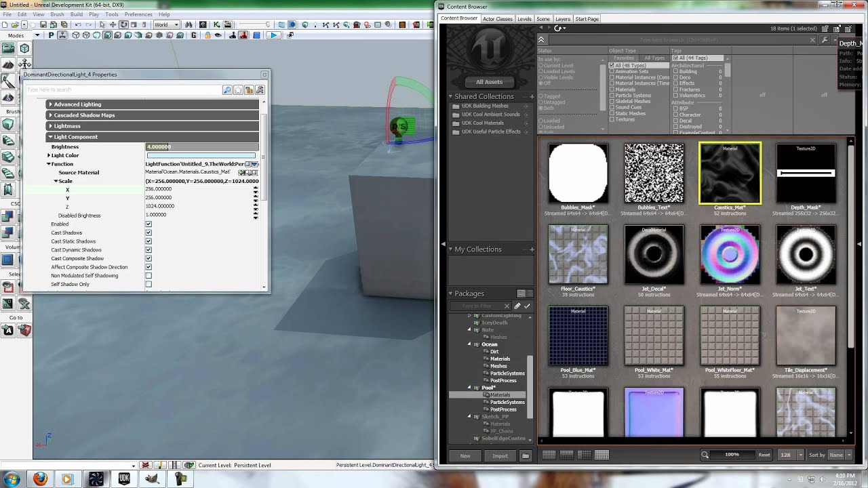Switch to the Layers tab
Viewport: 868px width, 488px height.
[x=563, y=19]
